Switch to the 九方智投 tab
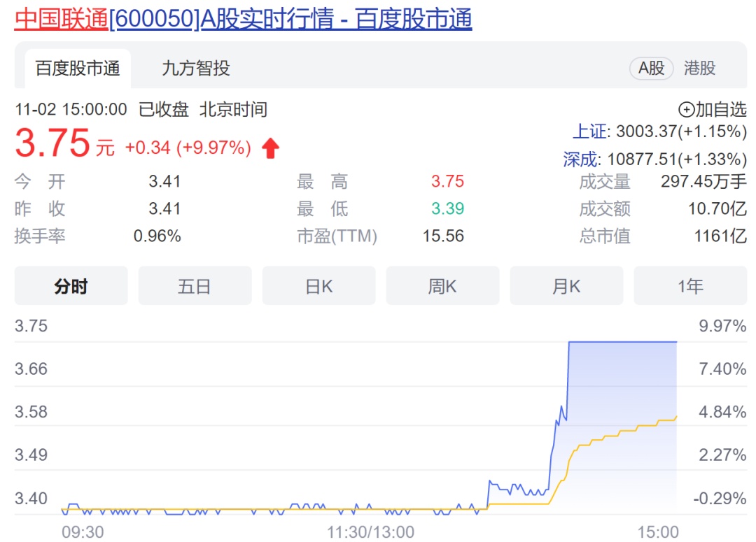Screen dimensions: 756x542 (x=196, y=69)
